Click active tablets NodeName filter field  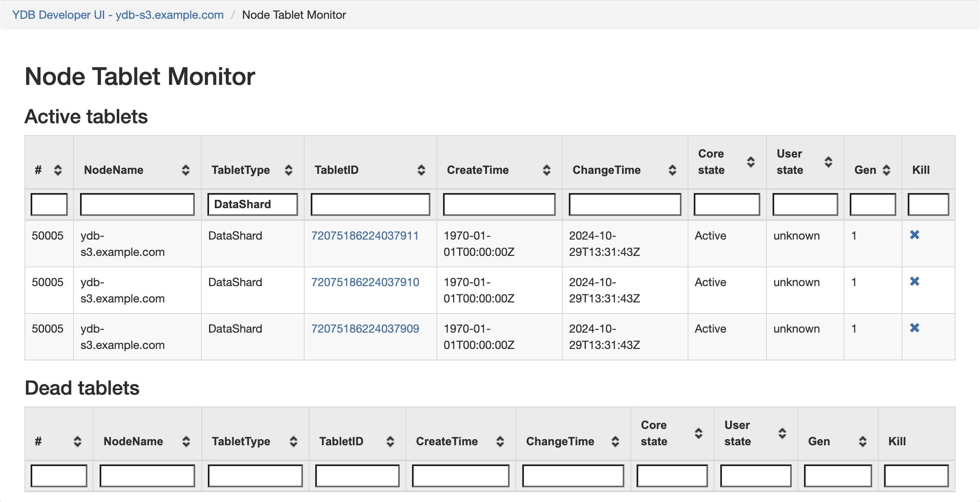(x=137, y=204)
